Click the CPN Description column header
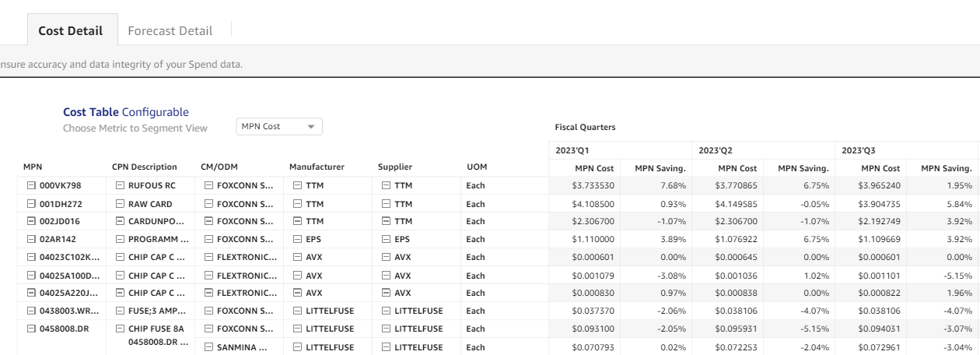 click(x=145, y=167)
